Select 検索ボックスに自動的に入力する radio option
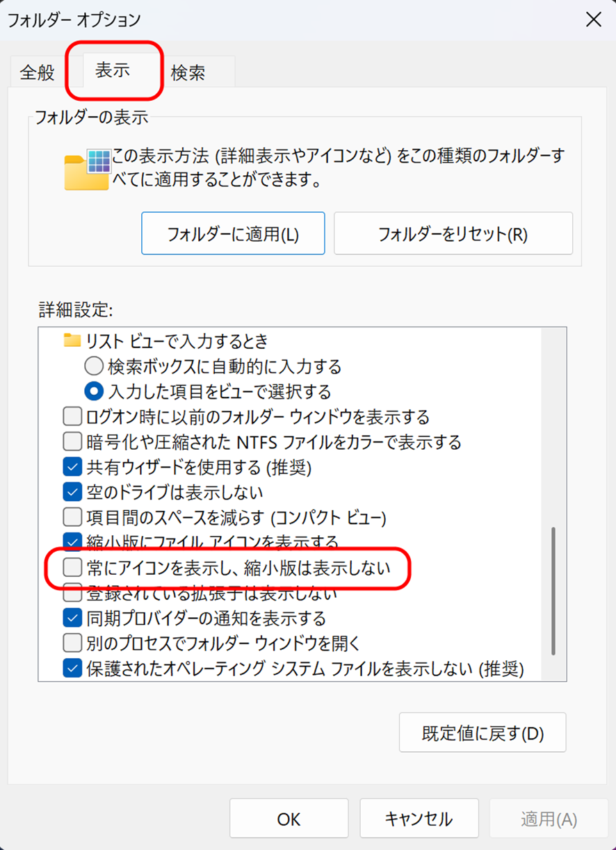 point(93,366)
